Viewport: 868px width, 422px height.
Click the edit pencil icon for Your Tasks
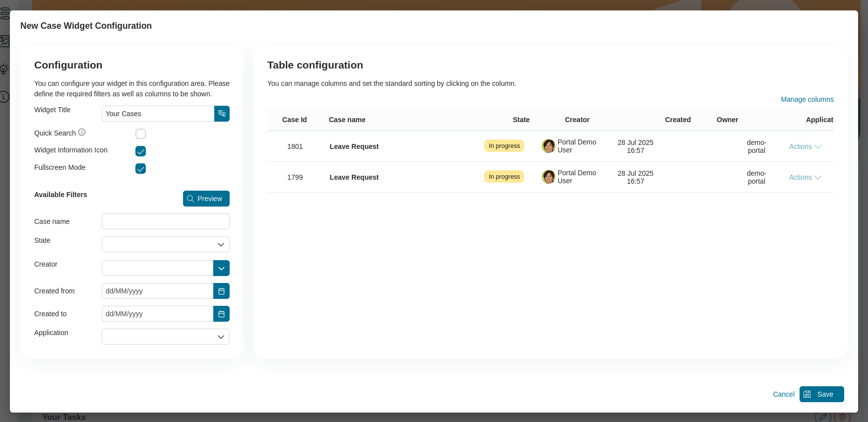click(822, 417)
